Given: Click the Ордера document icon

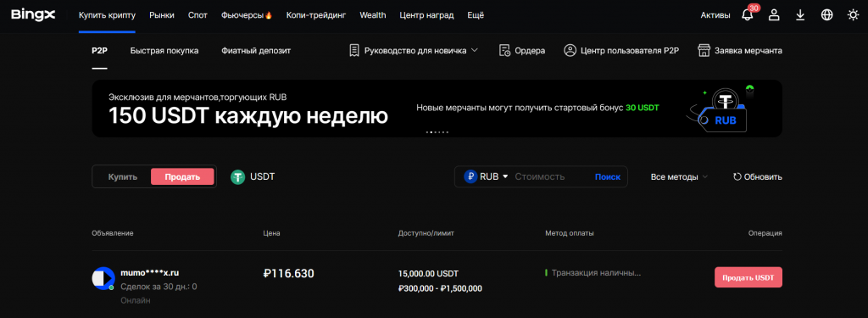Looking at the screenshot, I should [504, 50].
